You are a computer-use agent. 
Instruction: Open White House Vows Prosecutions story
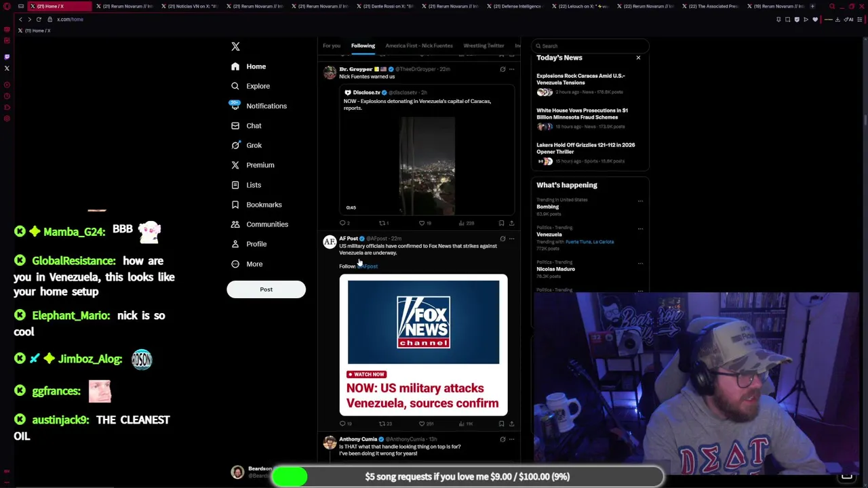click(x=589, y=118)
